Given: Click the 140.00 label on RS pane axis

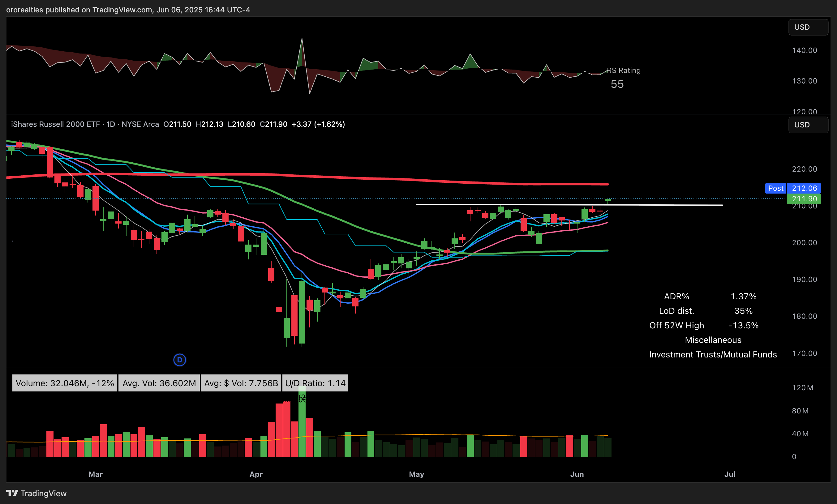Looking at the screenshot, I should pos(805,50).
